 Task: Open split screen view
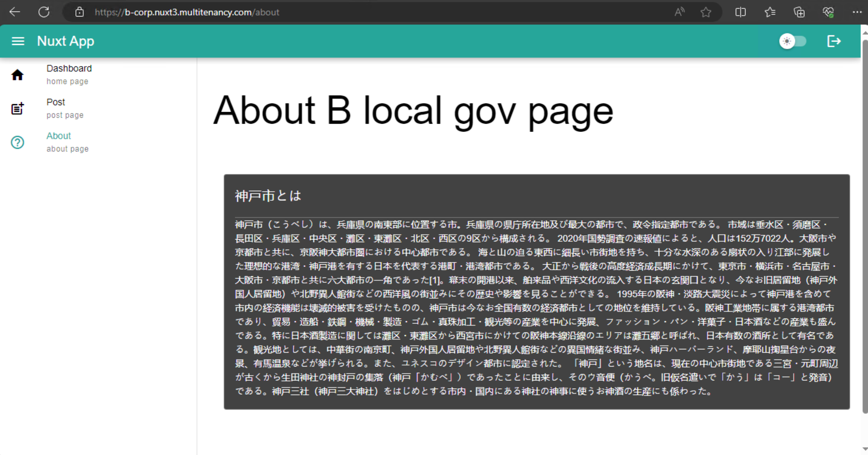pos(740,12)
